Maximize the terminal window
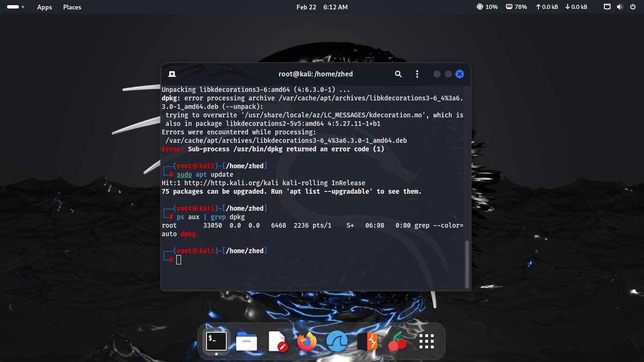The image size is (644, 362). coord(448,74)
